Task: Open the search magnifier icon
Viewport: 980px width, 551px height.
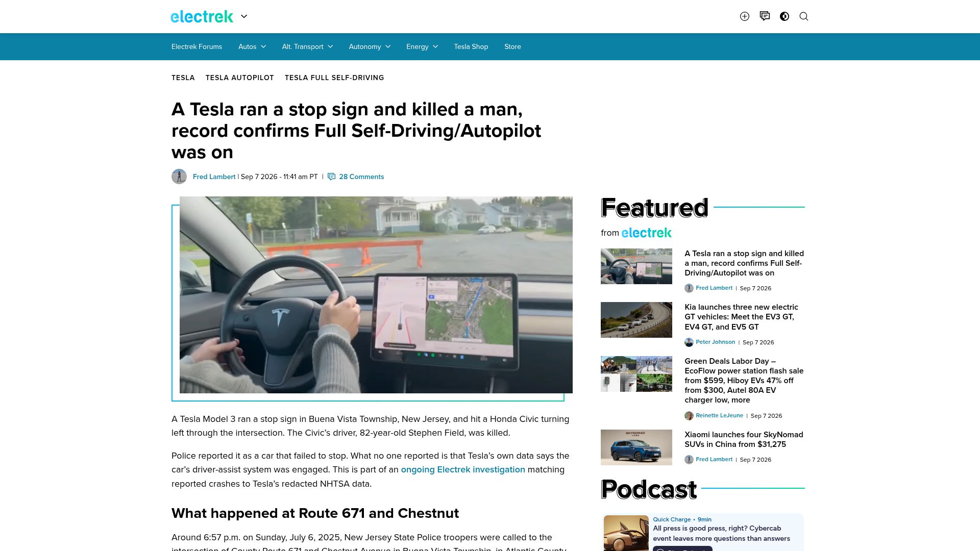Action: click(804, 16)
